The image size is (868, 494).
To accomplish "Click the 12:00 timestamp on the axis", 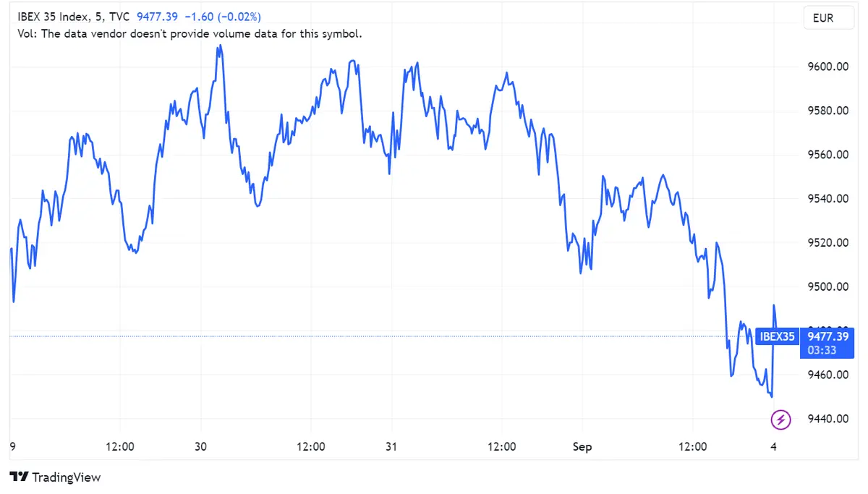I will point(120,446).
